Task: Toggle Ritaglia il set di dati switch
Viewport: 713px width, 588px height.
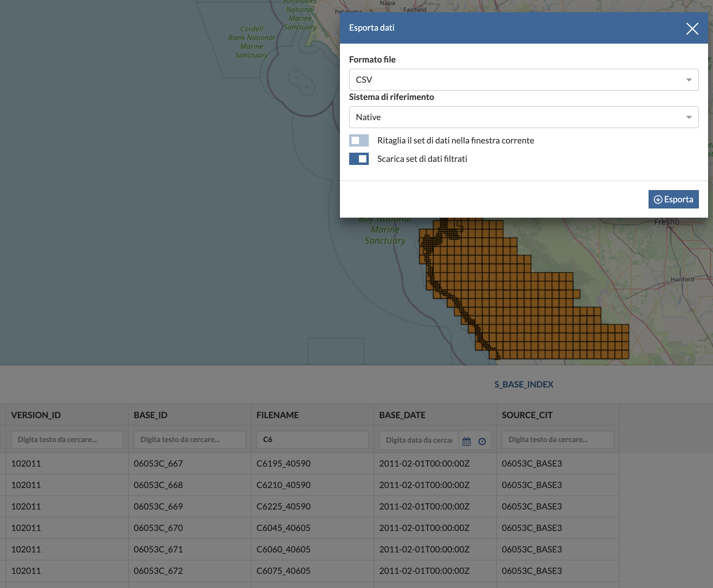Action: coord(359,140)
